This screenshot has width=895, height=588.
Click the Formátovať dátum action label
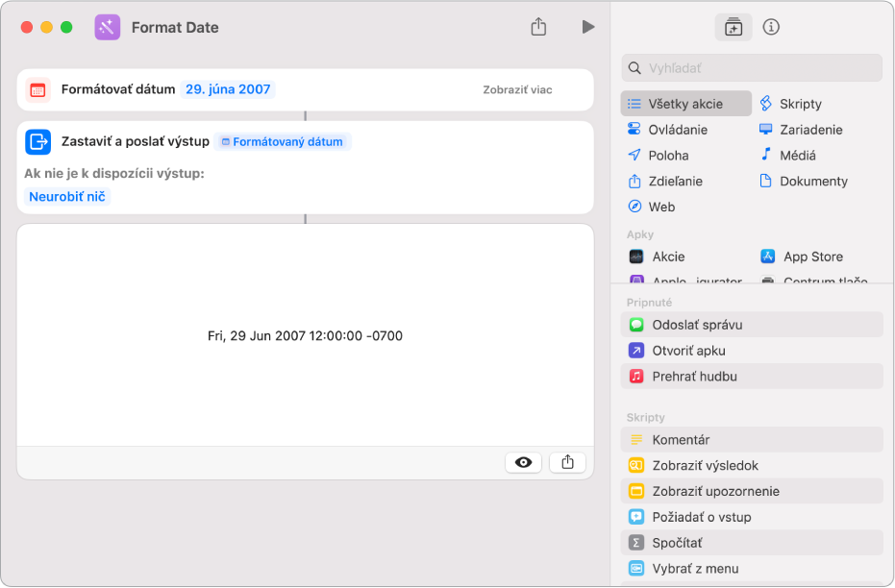click(118, 89)
